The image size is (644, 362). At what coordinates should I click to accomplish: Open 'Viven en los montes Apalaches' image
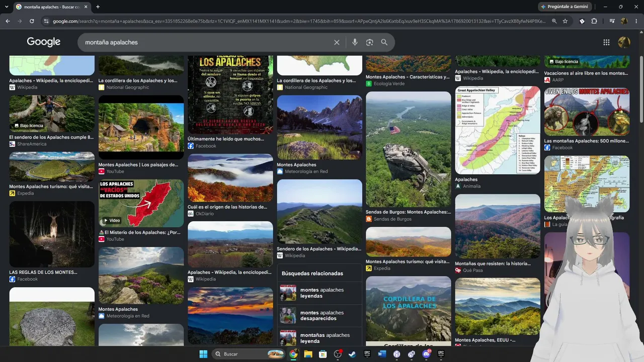587,112
